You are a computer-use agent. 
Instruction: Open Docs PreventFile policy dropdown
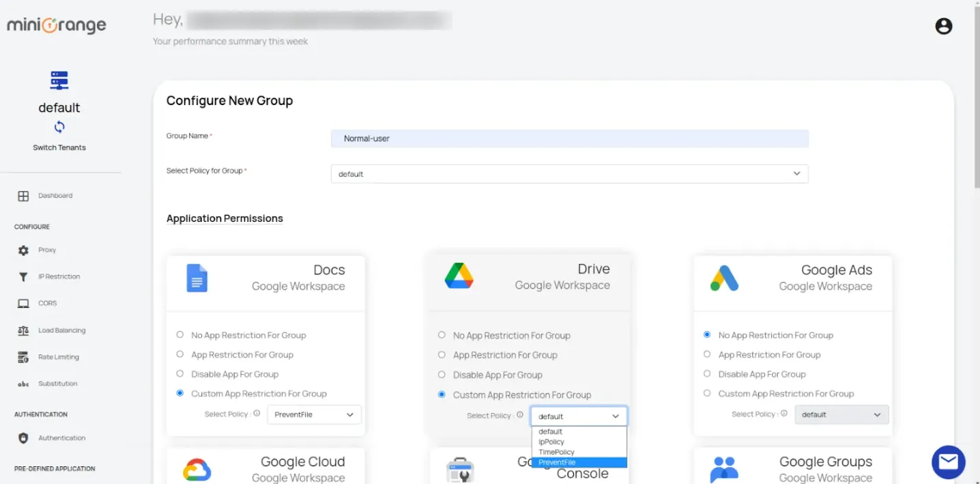click(x=314, y=414)
